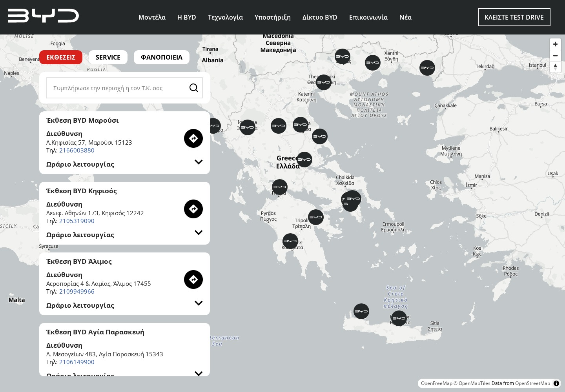Select BYD marker east of Xanthi near Tekirdağ
Image resolution: width=565 pixels, height=392 pixels.
(427, 68)
